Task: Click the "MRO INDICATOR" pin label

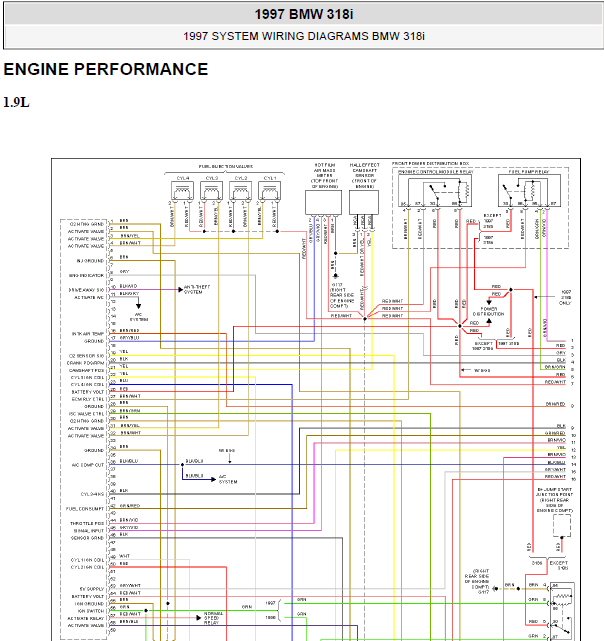Action: (x=86, y=276)
